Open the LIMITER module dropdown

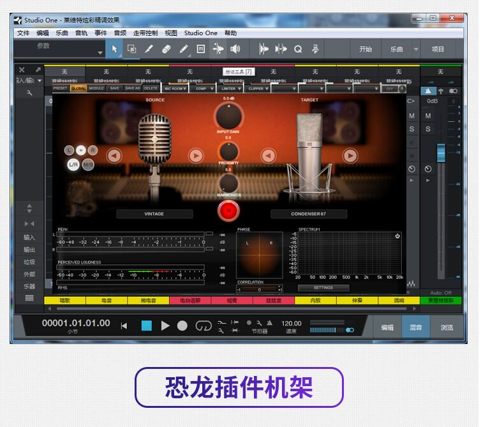pos(230,89)
